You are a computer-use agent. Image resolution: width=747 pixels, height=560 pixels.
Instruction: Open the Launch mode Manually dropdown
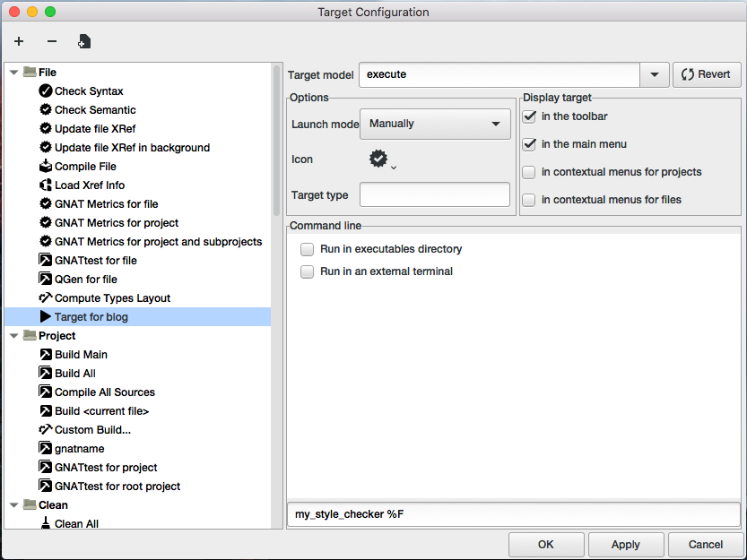coord(435,124)
